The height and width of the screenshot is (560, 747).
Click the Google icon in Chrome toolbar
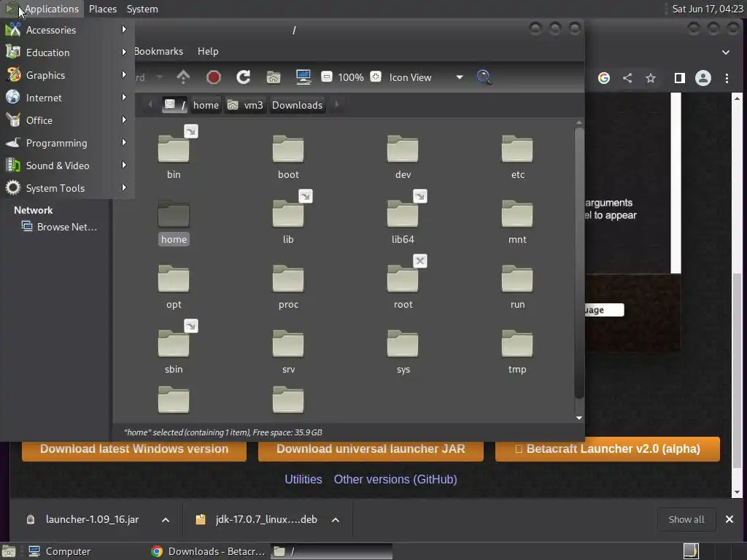[604, 78]
